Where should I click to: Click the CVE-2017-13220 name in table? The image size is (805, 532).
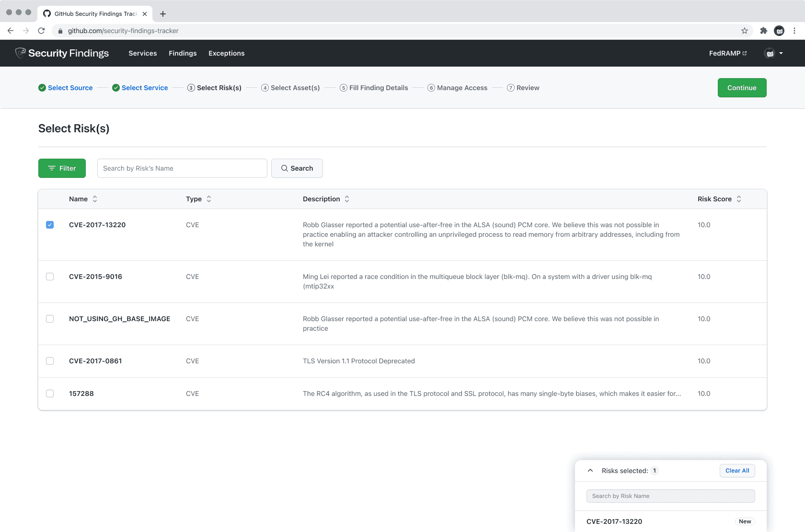(x=97, y=225)
